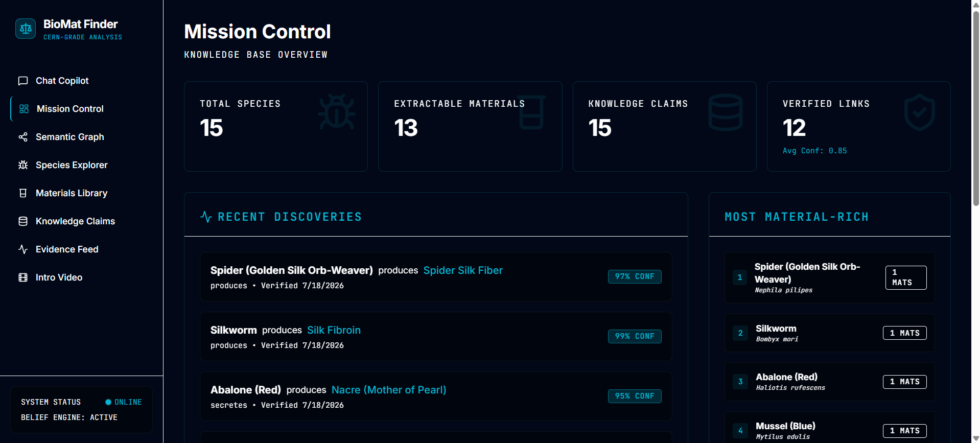Click the scrollbar down arrow

point(975,438)
